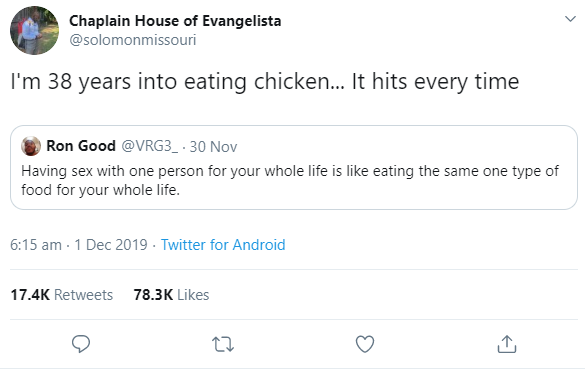Screen dimensions: 585x378
Task: Click the @VRG3_ handle
Action: click(x=150, y=146)
